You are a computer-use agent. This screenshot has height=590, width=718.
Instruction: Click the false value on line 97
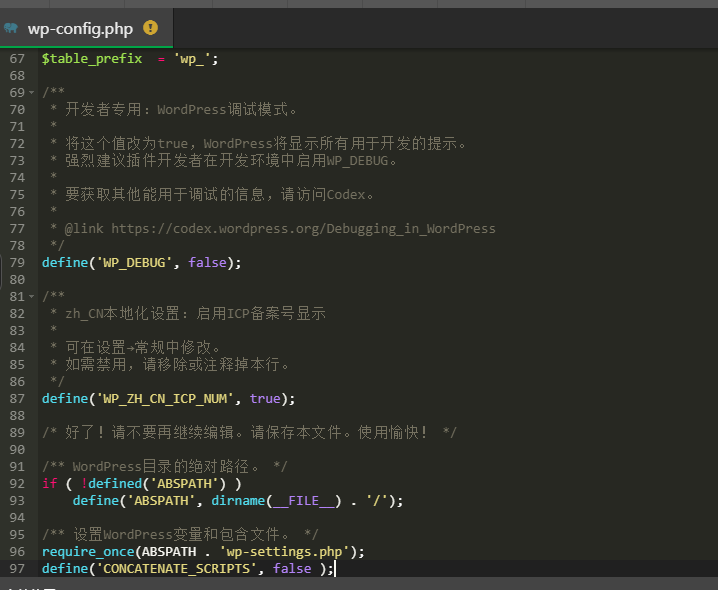click(292, 568)
